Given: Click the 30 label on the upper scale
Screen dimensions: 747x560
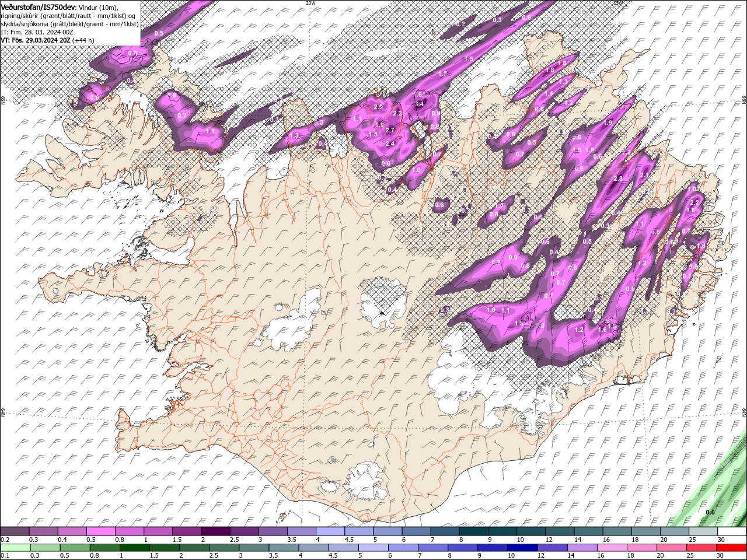Looking at the screenshot, I should coord(721,540).
